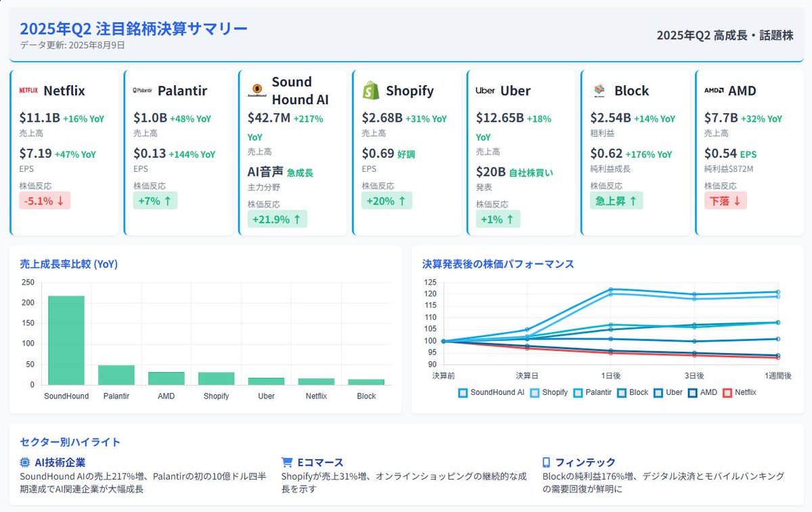Click the +217% YoY growth text
The height and width of the screenshot is (512, 812).
point(285,127)
